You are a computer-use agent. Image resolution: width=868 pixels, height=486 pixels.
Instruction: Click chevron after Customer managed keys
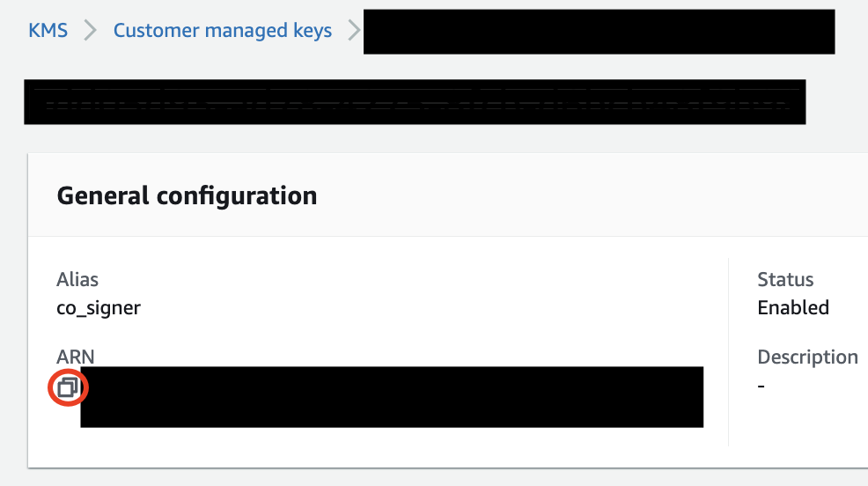pyautogui.click(x=354, y=31)
